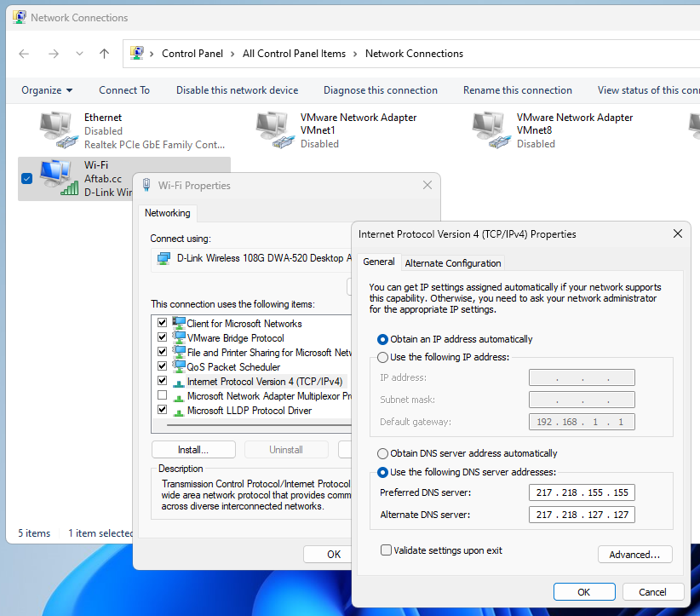
Task: Click the Control Panel address bar icon
Action: click(x=136, y=54)
